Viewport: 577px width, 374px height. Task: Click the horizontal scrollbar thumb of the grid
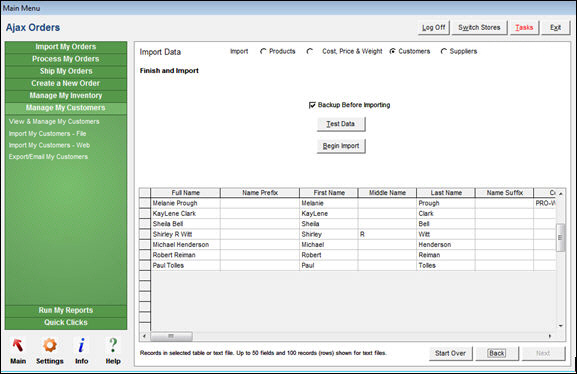(x=171, y=336)
